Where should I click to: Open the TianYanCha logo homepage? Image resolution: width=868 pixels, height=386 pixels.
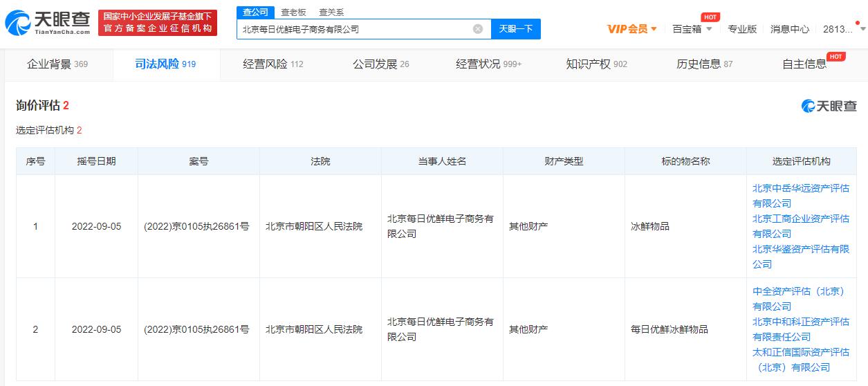pyautogui.click(x=48, y=23)
